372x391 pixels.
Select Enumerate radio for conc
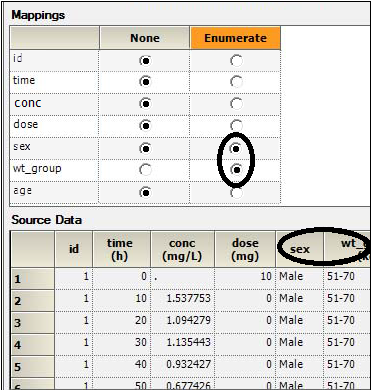[x=236, y=104]
